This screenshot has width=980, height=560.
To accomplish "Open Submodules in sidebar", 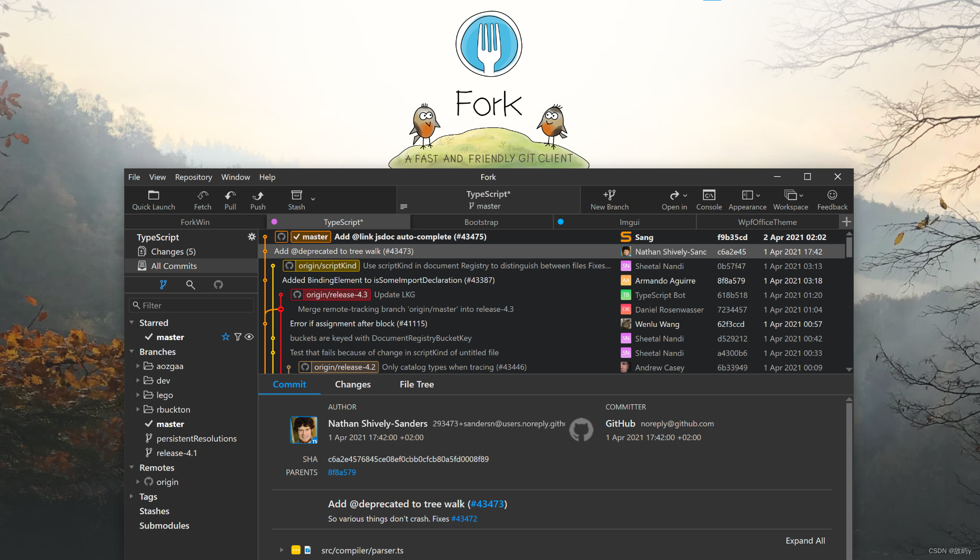I will pos(164,526).
